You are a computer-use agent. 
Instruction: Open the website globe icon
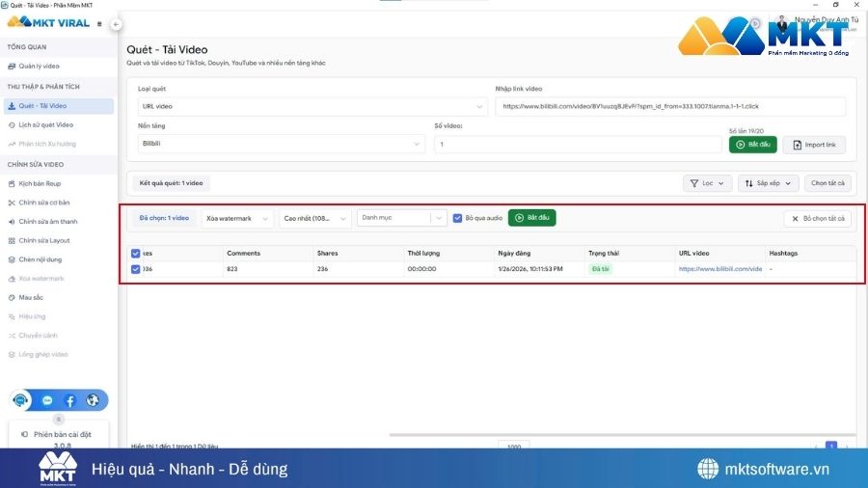[93, 400]
